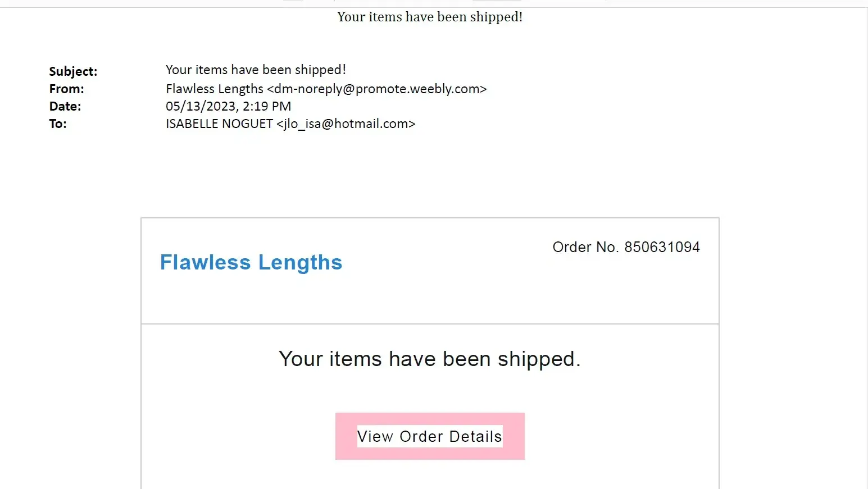Open the Flawless Lengths store logo link
The height and width of the screenshot is (489, 868).
tap(251, 262)
